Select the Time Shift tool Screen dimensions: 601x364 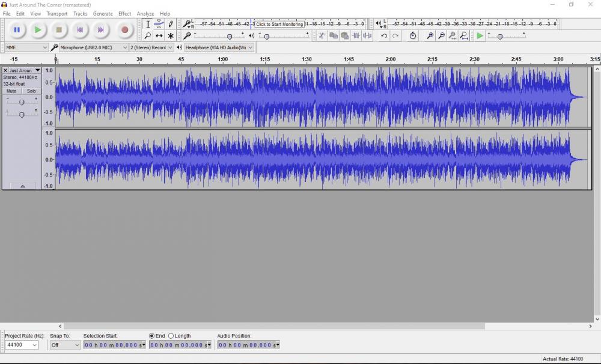click(159, 36)
